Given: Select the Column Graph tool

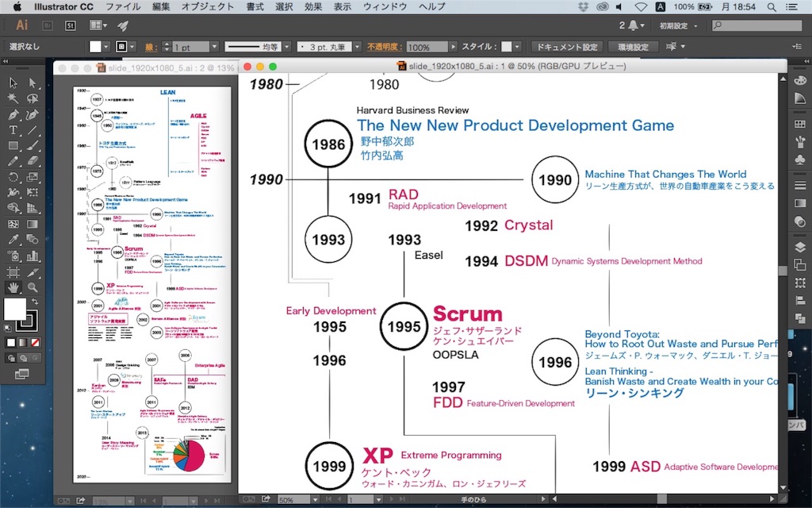Looking at the screenshot, I should click(33, 256).
